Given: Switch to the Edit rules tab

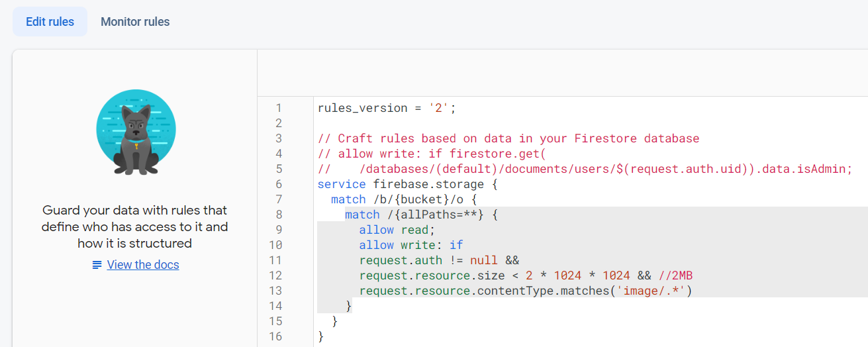Looking at the screenshot, I should coord(50,22).
